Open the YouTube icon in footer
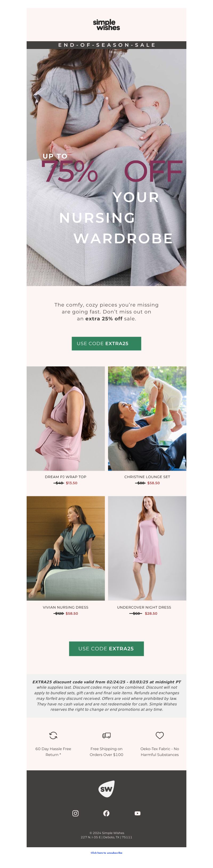This screenshot has height=868, width=213. coord(137,813)
